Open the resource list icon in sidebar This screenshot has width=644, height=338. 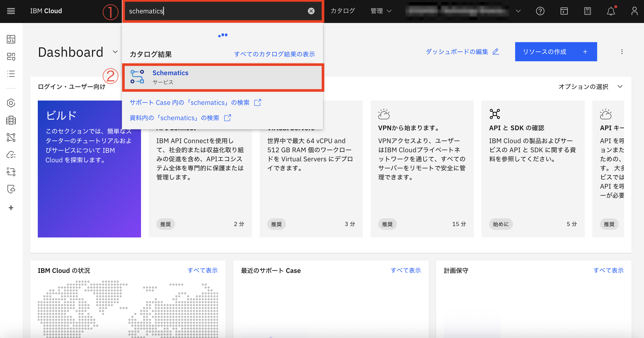pos(11,74)
